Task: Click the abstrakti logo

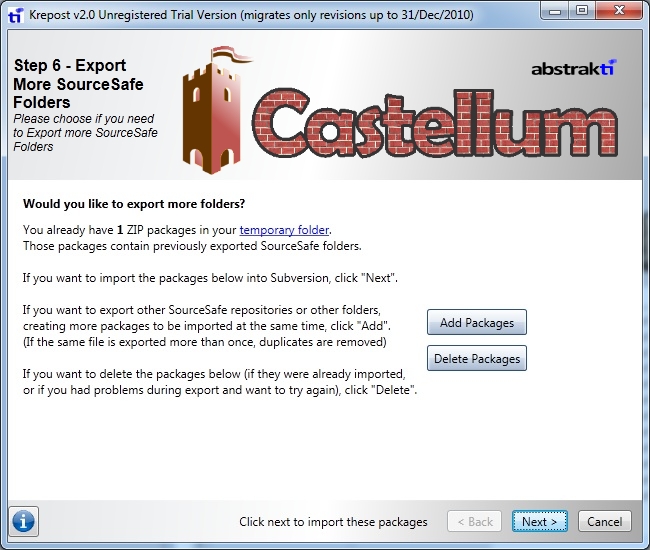Action: tap(574, 68)
